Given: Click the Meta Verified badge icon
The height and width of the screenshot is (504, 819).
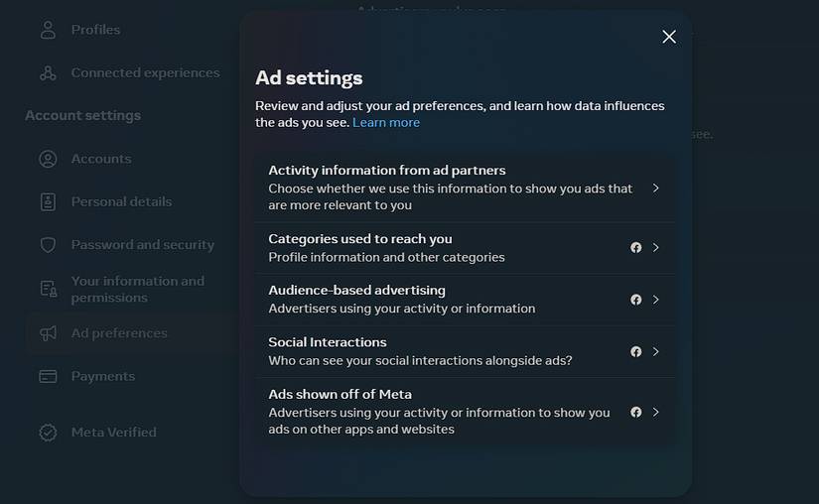Looking at the screenshot, I should (48, 433).
